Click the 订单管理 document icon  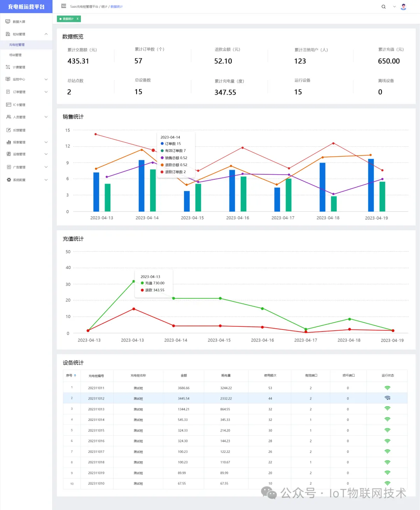(x=8, y=92)
